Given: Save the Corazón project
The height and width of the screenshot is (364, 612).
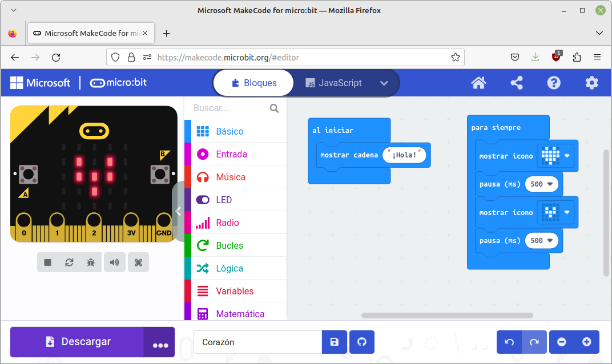Looking at the screenshot, I should pyautogui.click(x=335, y=342).
